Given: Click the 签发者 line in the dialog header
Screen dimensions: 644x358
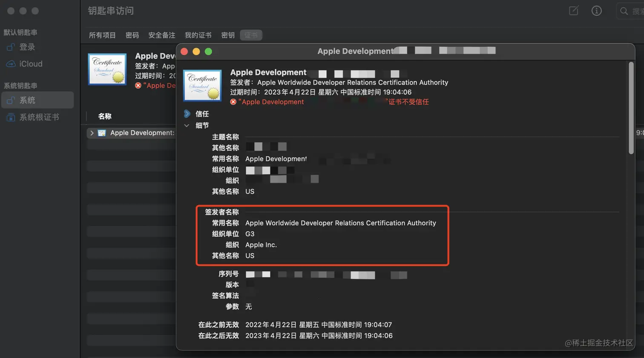Looking at the screenshot, I should point(339,83).
